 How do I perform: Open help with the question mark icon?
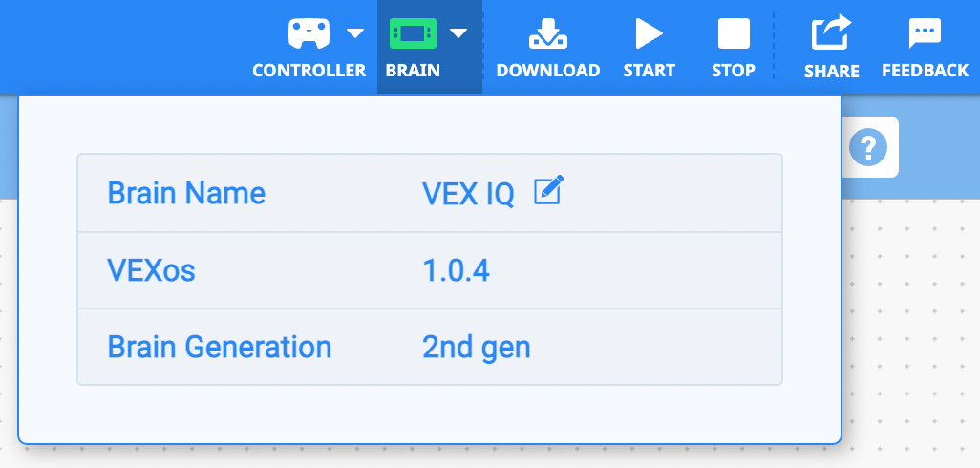pyautogui.click(x=868, y=147)
